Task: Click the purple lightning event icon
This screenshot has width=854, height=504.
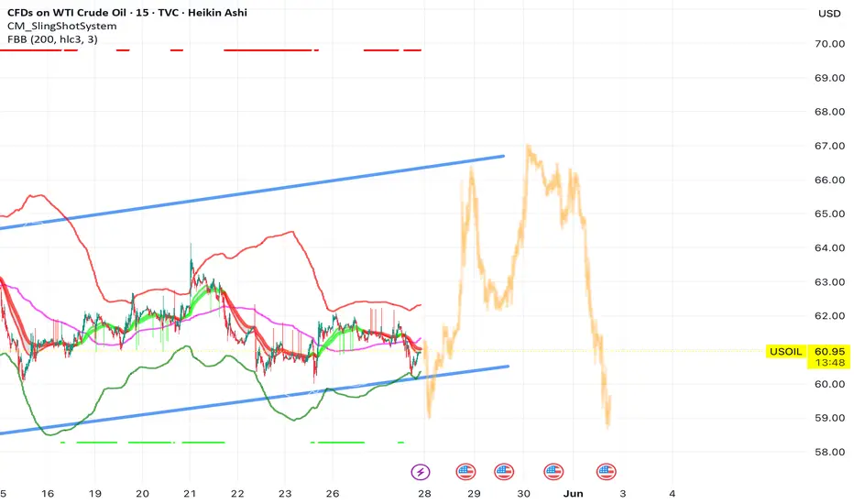Action: coord(420,471)
